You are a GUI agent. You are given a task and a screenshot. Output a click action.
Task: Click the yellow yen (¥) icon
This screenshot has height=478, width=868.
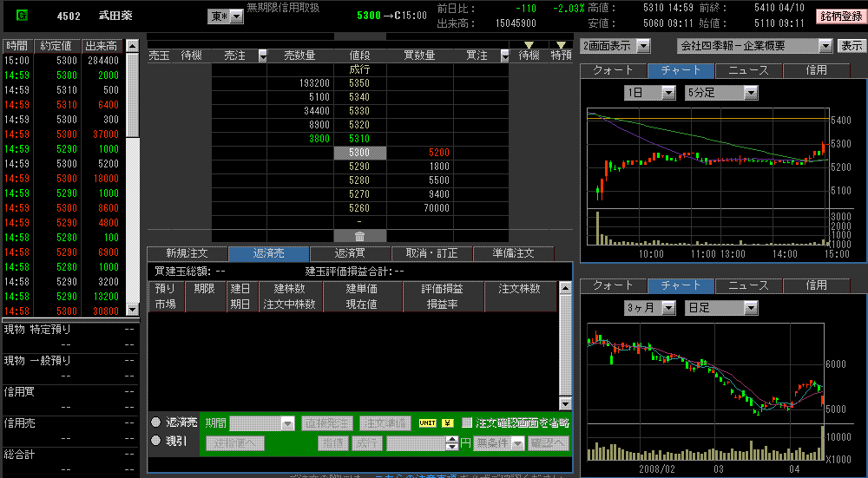[x=449, y=423]
